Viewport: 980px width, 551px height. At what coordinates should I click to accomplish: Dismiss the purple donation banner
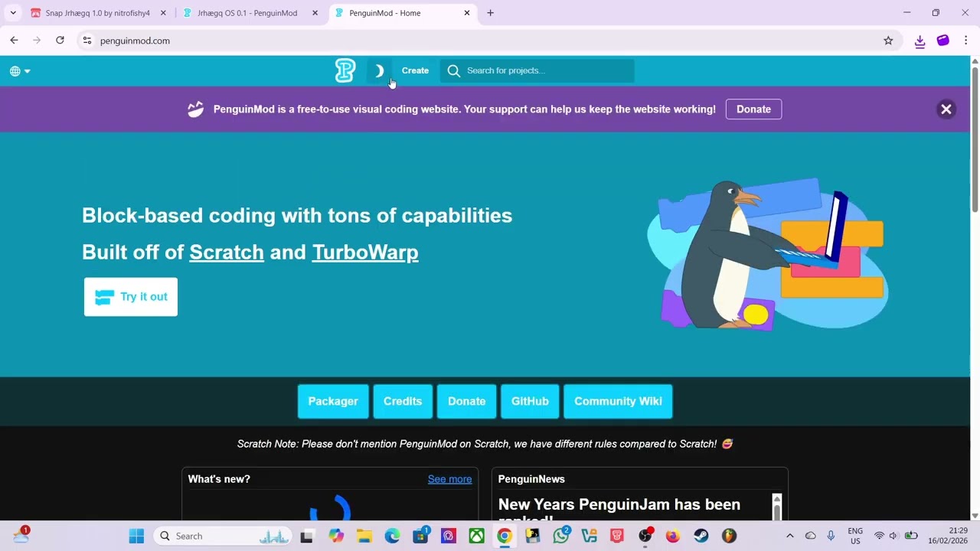pos(946,109)
